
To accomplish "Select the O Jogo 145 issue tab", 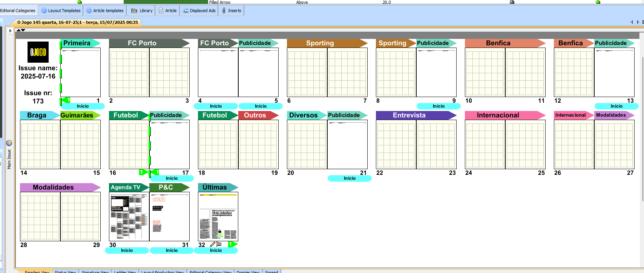I will click(x=77, y=22).
